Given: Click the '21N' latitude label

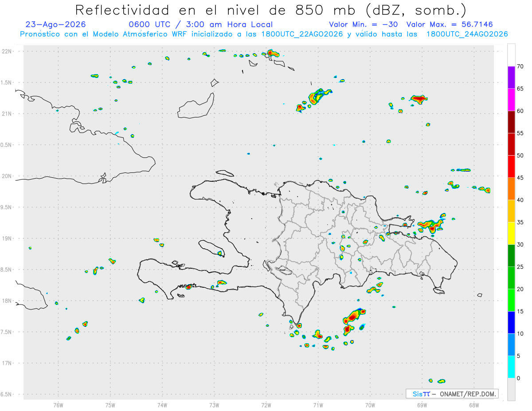Looking at the screenshot, I should (x=7, y=114).
